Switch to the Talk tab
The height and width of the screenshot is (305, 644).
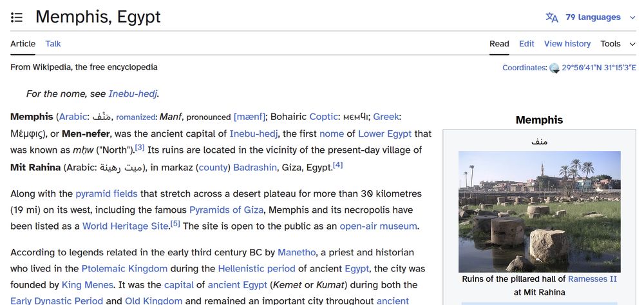53,44
